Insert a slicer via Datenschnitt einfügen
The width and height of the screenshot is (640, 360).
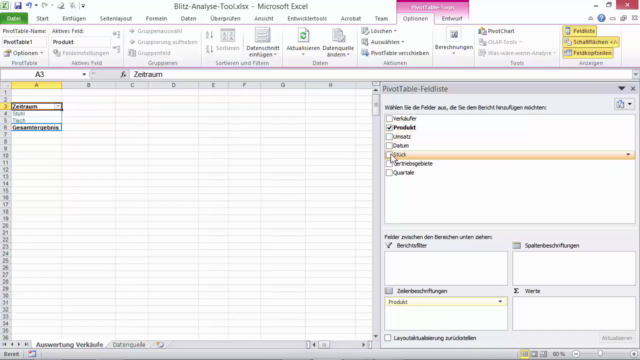[262, 42]
